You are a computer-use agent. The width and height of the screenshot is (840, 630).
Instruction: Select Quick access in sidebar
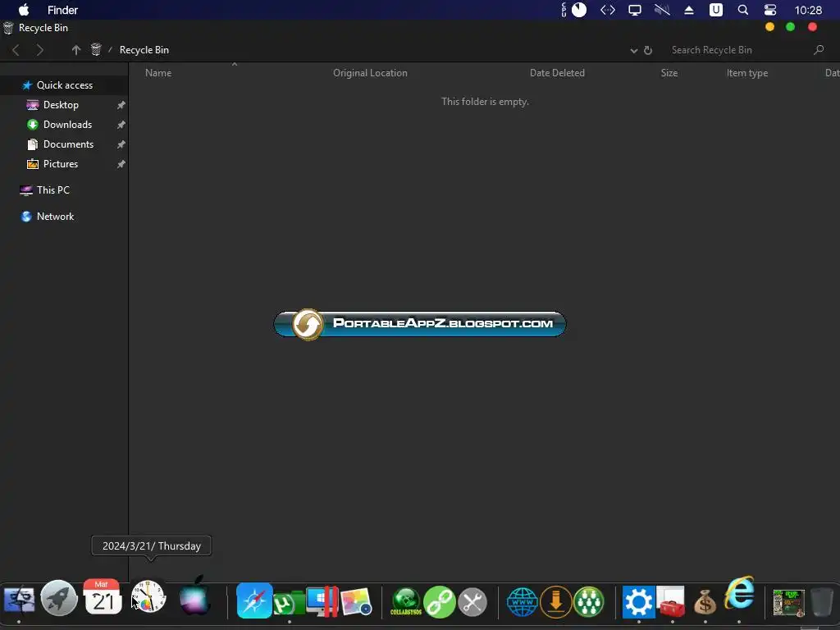64,85
